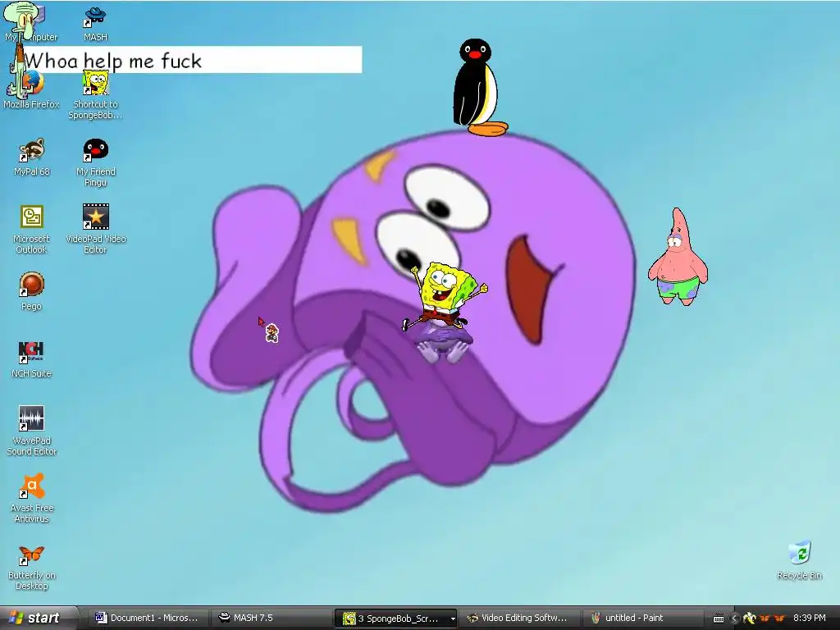
Task: Switch to untitled - Paint taskbar button
Action: tap(641, 619)
